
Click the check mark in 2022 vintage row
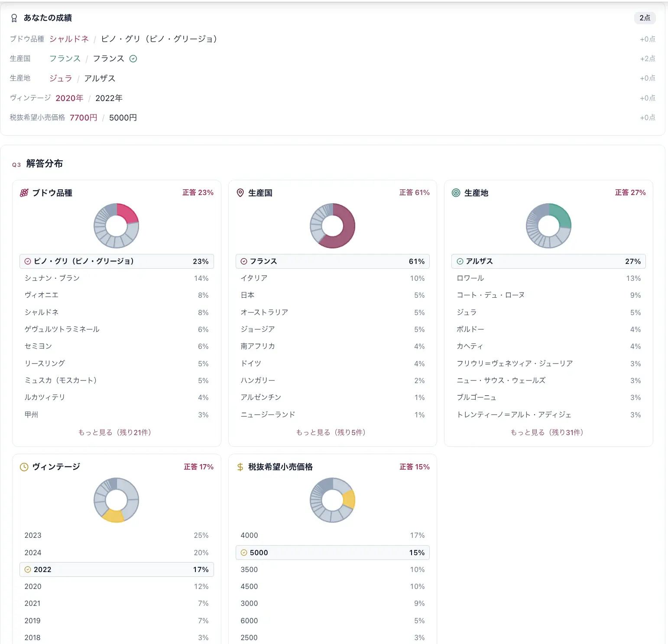pos(28,569)
